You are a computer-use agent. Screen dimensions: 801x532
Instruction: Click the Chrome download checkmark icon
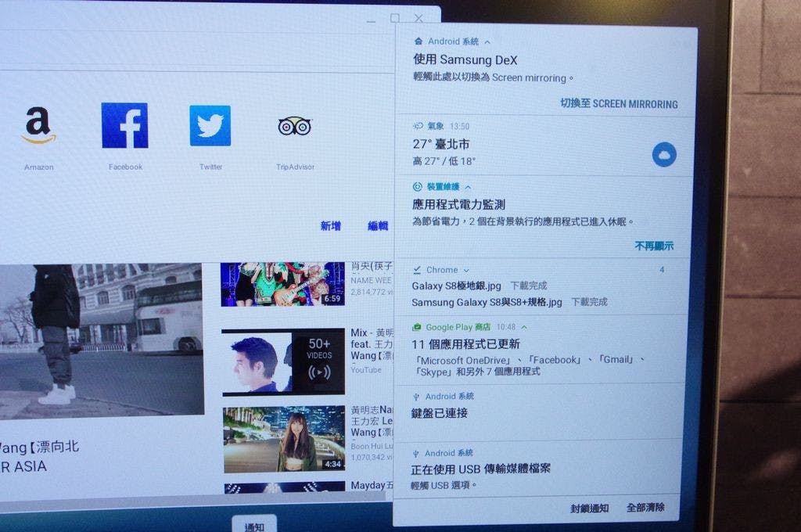pos(417,270)
